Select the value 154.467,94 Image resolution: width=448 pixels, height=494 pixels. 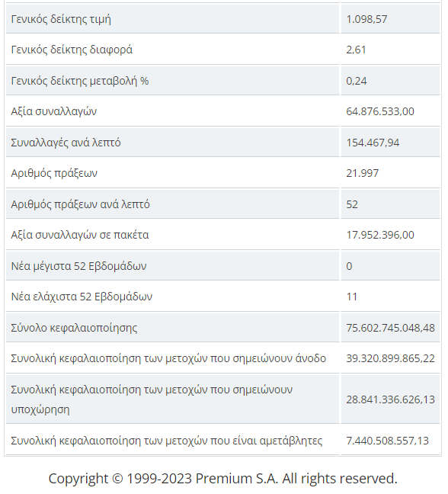click(x=373, y=143)
